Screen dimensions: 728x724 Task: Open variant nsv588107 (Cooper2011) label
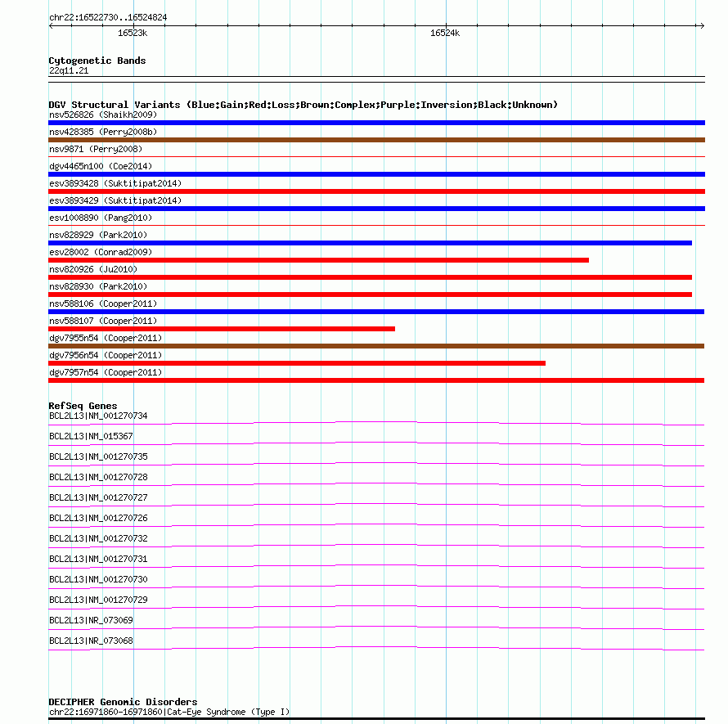click(x=103, y=321)
